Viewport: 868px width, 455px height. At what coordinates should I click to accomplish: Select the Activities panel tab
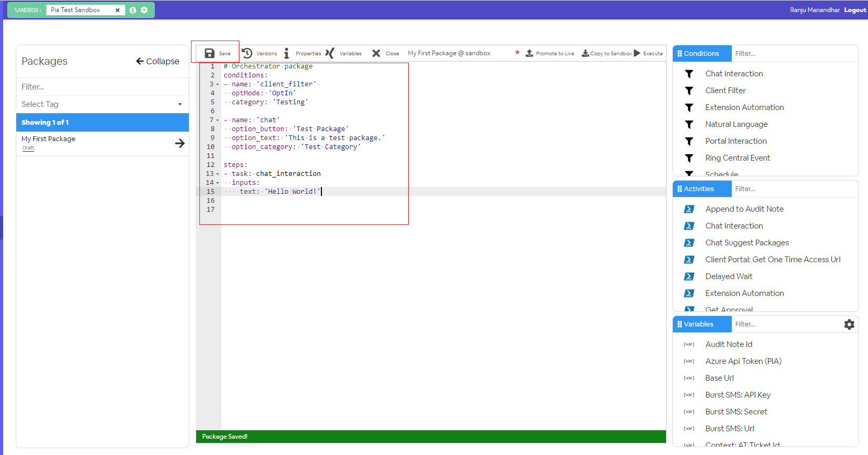(702, 189)
